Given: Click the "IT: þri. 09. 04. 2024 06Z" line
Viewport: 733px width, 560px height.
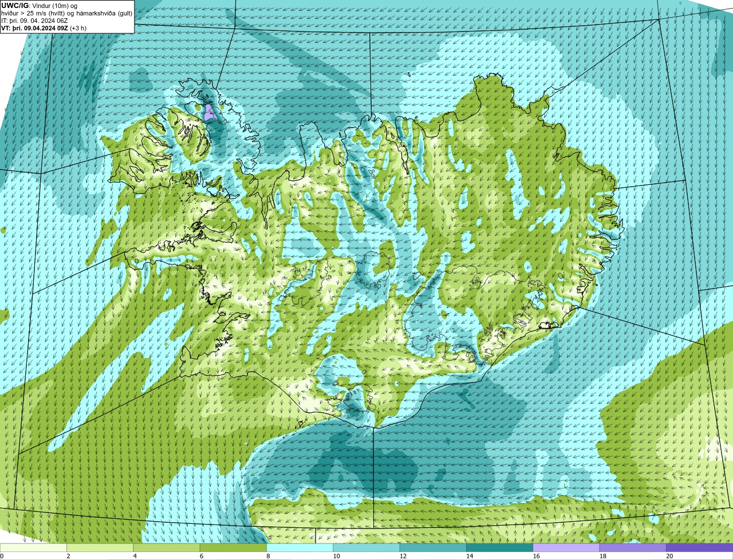Looking at the screenshot, I should click(x=34, y=21).
